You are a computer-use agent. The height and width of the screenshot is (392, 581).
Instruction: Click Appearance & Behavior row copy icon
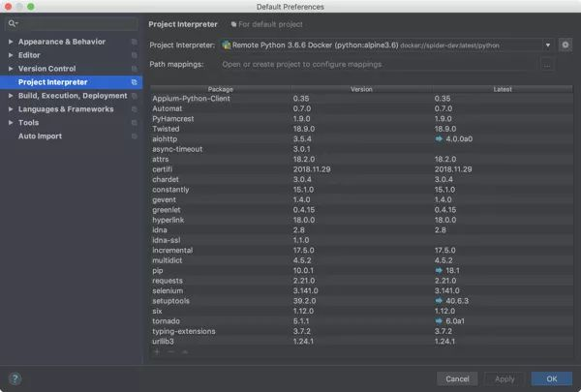pos(135,42)
